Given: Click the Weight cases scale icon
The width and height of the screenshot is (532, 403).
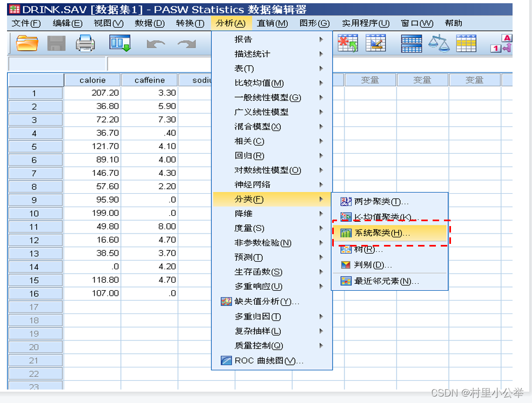Looking at the screenshot, I should coord(439,43).
